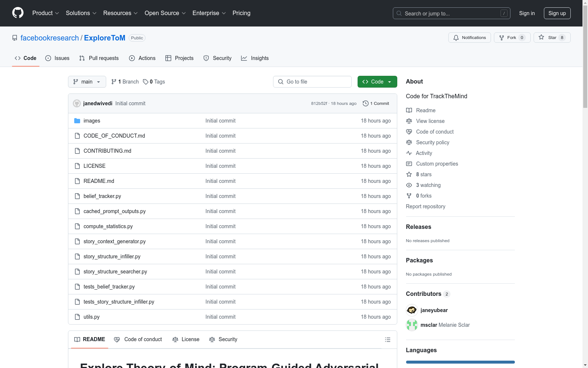Click the scale icon beside View license

click(409, 121)
